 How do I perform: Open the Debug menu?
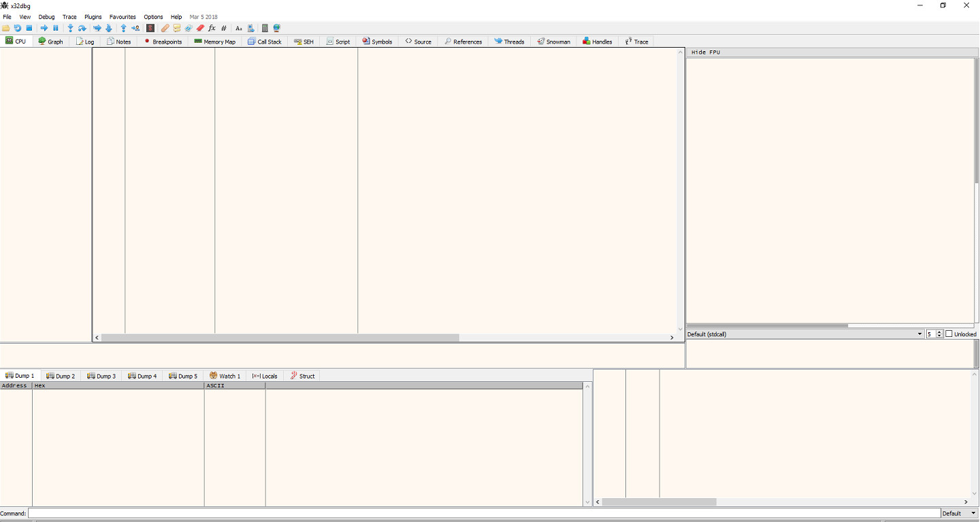46,17
